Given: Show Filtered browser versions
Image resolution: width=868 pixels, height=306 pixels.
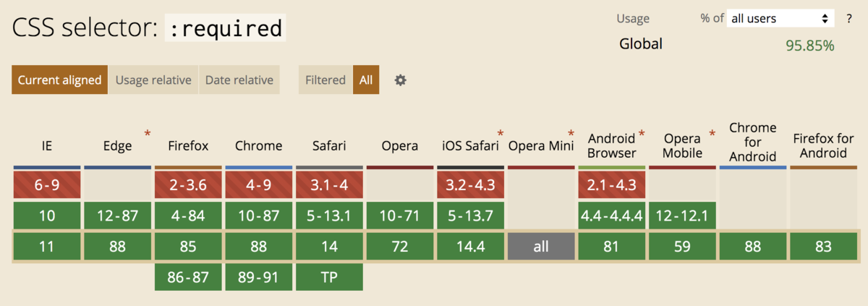Looking at the screenshot, I should pyautogui.click(x=325, y=80).
